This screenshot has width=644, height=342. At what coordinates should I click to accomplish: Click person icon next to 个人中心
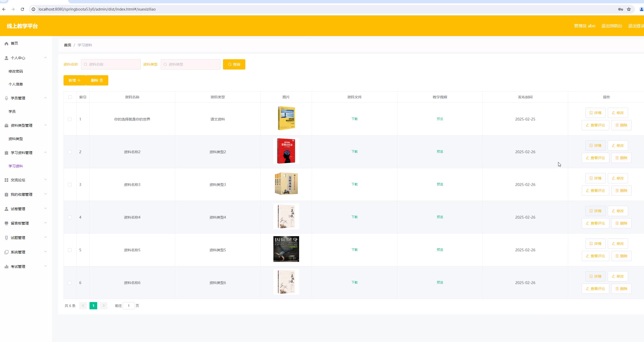(x=6, y=58)
